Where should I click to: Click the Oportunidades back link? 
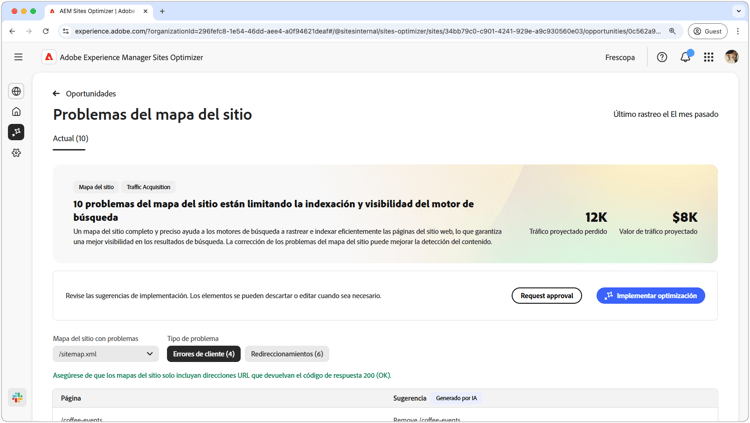(x=91, y=93)
